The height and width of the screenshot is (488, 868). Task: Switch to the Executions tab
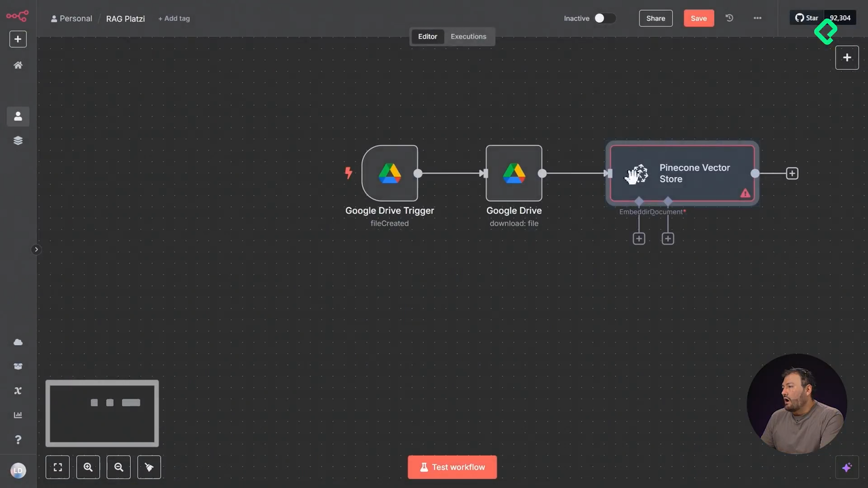click(469, 37)
